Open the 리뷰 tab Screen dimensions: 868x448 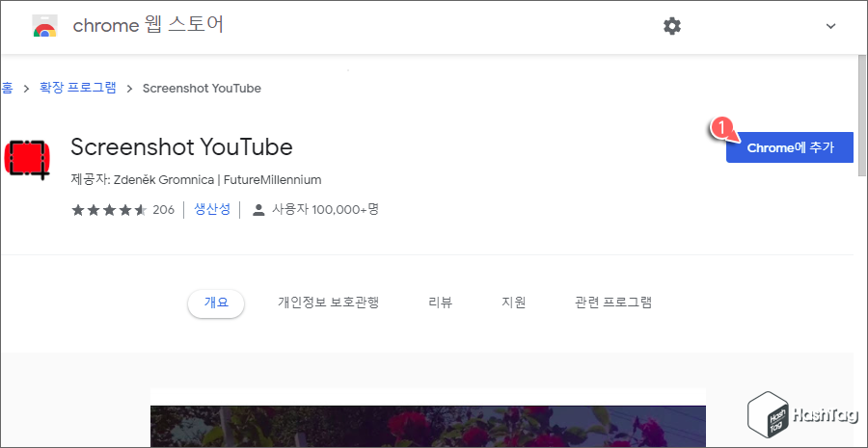[x=441, y=303]
